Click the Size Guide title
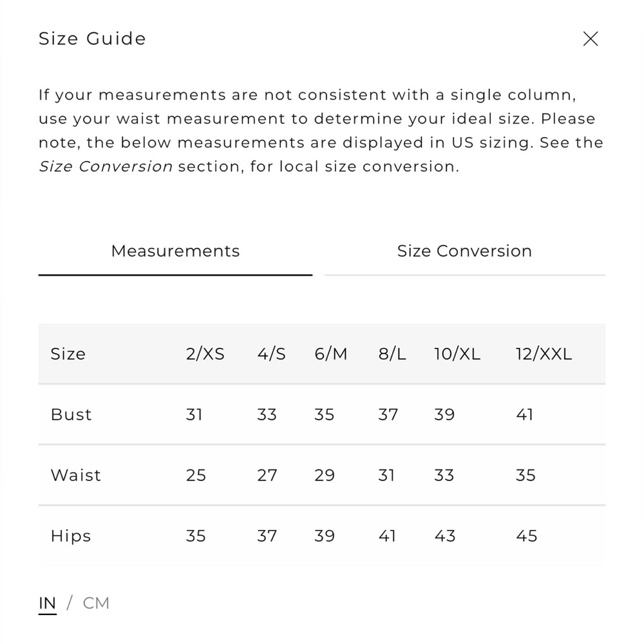 point(92,39)
